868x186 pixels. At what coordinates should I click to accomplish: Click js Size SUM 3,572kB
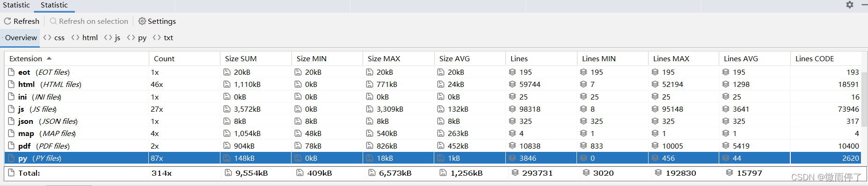click(x=247, y=109)
